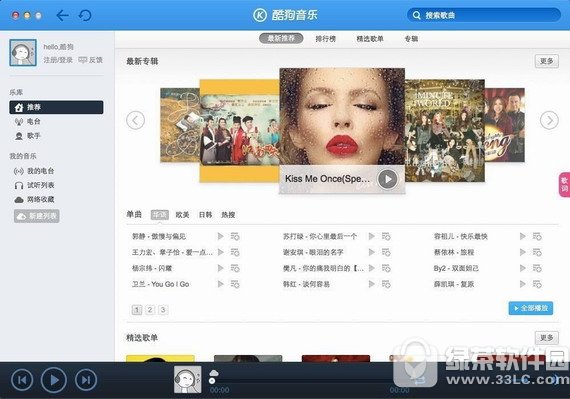
Task: Switch to the 专辑 tab
Action: tap(411, 39)
